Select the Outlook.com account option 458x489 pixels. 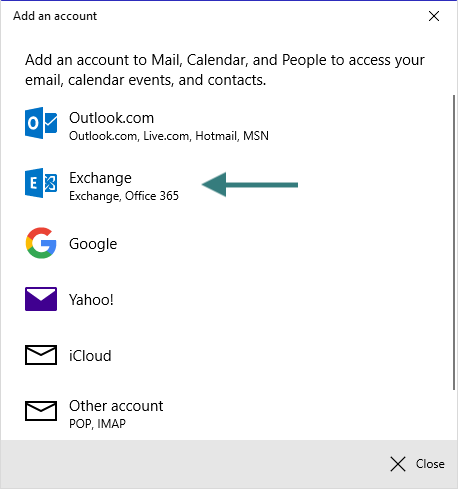pyautogui.click(x=227, y=126)
